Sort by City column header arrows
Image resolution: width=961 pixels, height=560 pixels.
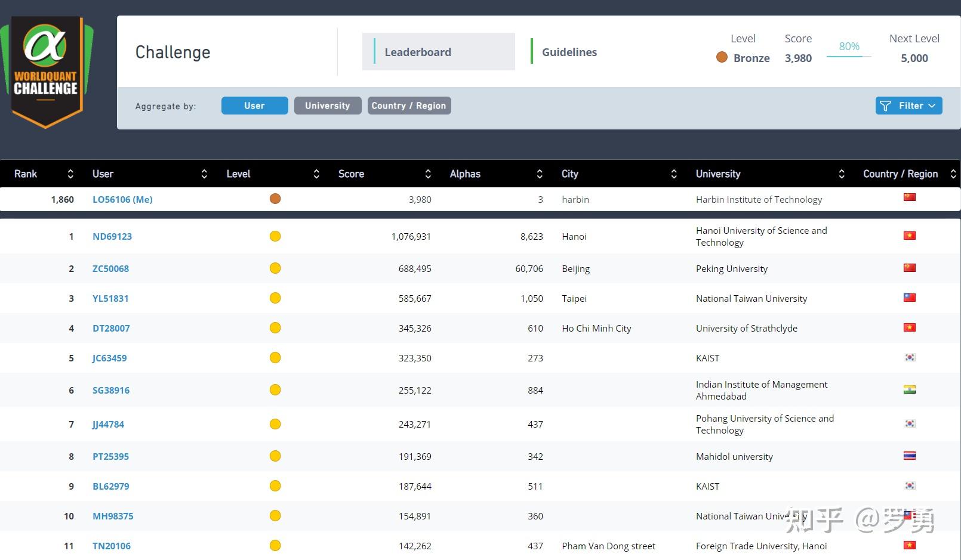674,174
